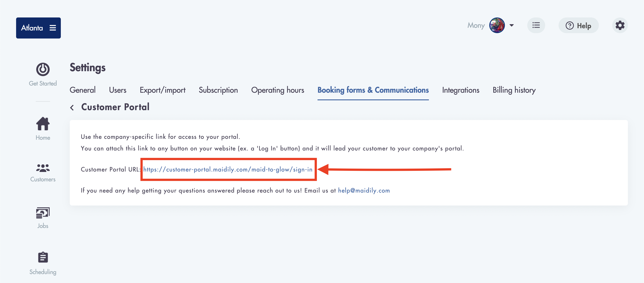
Task: Go to Home in the sidebar
Action: click(43, 129)
